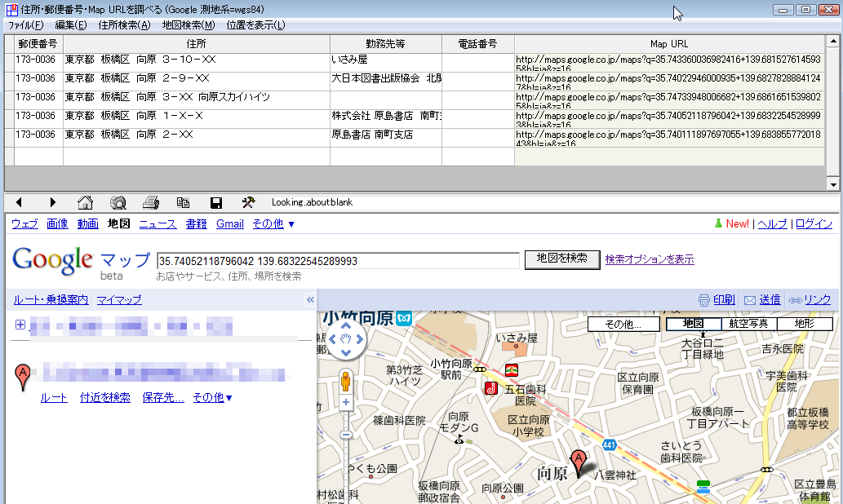This screenshot has width=843, height=504.
Task: Click the 印刷 link above the map
Action: [x=724, y=300]
